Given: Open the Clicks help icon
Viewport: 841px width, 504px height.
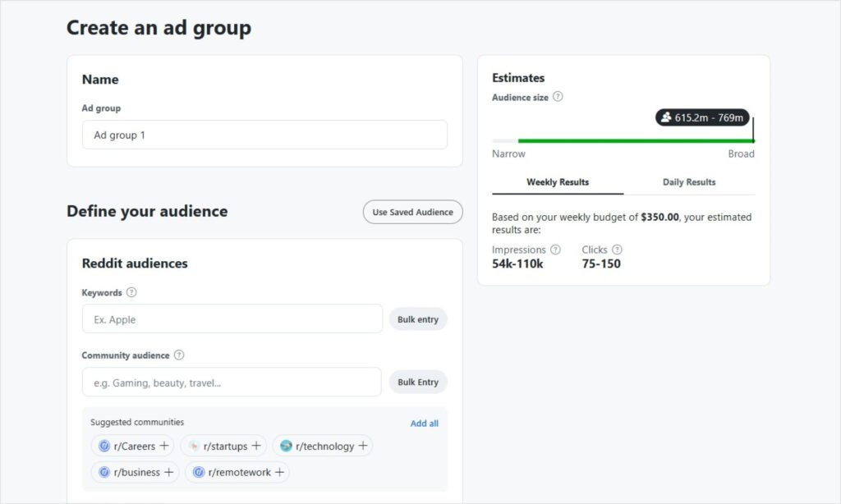Looking at the screenshot, I should click(x=618, y=250).
